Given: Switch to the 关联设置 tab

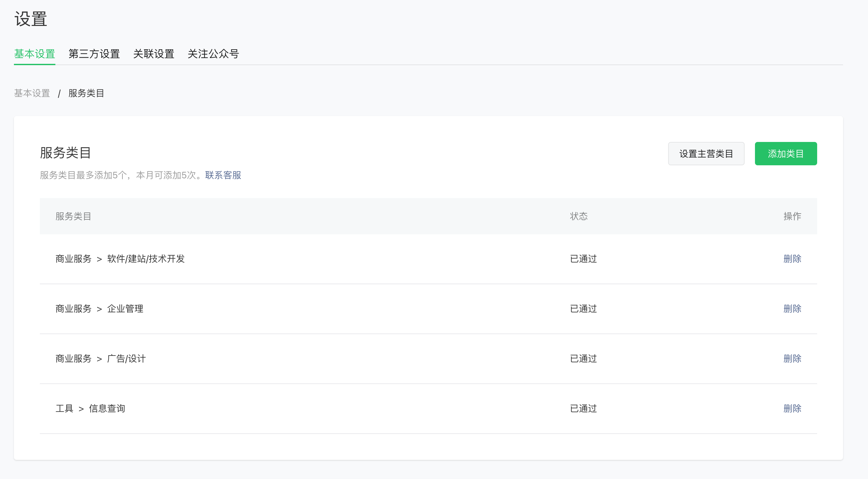Looking at the screenshot, I should (x=154, y=54).
